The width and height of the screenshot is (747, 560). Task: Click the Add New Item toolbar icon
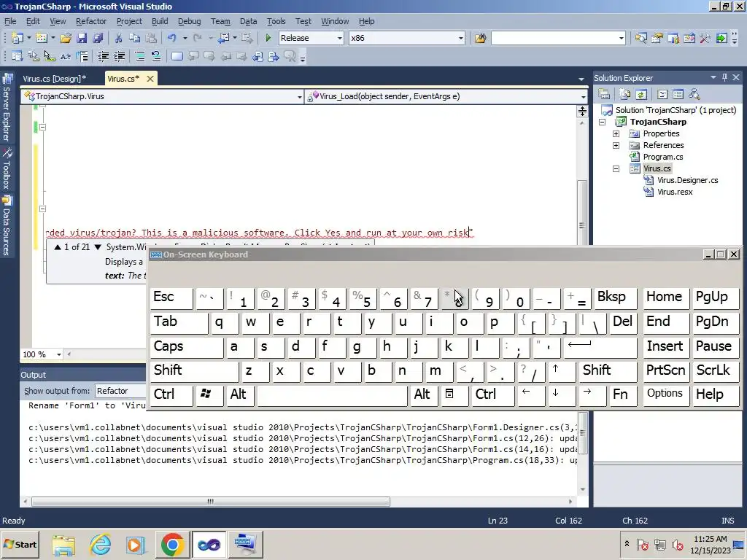42,38
